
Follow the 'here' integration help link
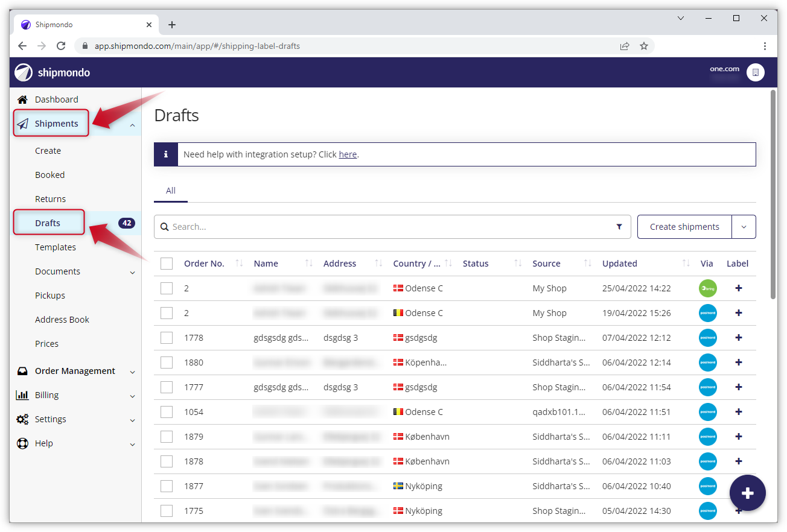point(348,154)
